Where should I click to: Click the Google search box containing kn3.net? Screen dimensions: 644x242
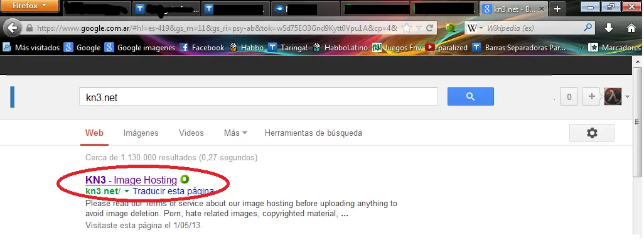point(259,97)
